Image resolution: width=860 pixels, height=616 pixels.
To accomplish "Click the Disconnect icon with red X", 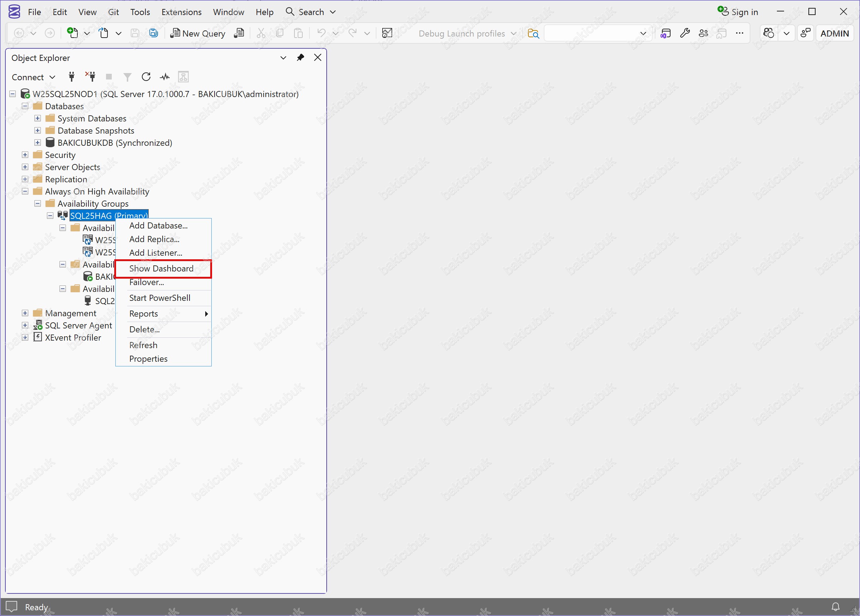I will (90, 77).
